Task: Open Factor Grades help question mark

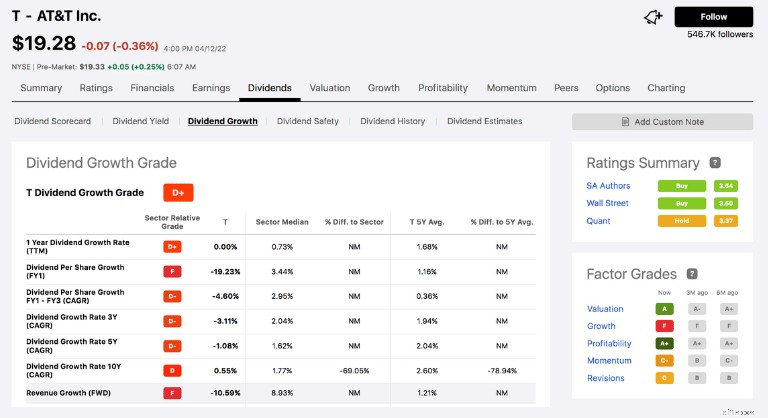Action: coord(692,274)
